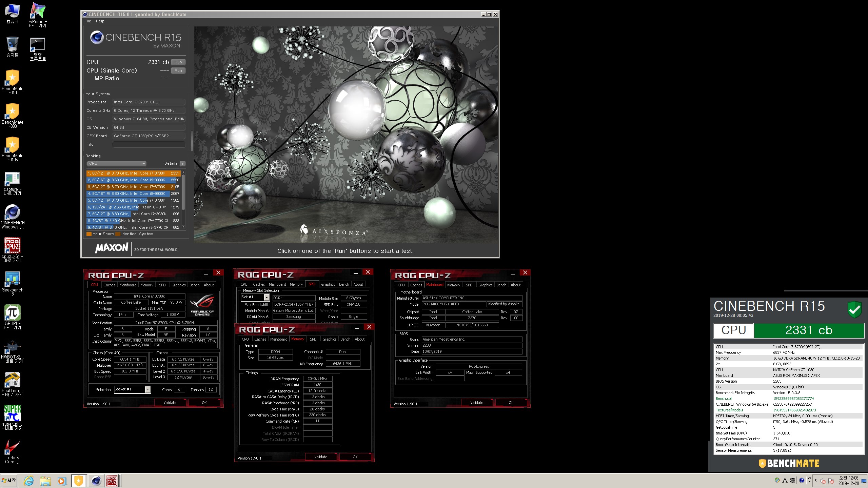Open the TurboV Core desktop icon
The height and width of the screenshot is (488, 868).
pyautogui.click(x=12, y=451)
